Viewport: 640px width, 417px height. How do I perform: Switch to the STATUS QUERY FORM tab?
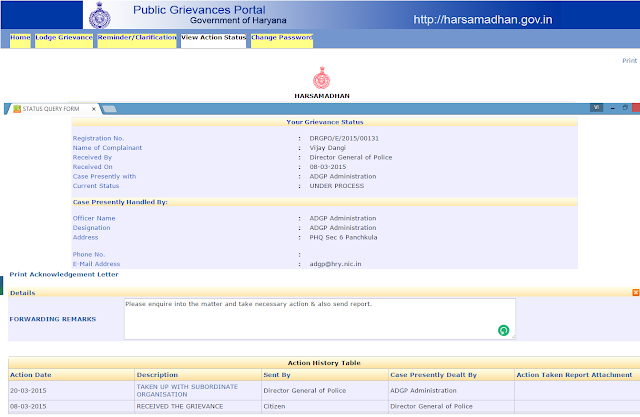(51, 109)
